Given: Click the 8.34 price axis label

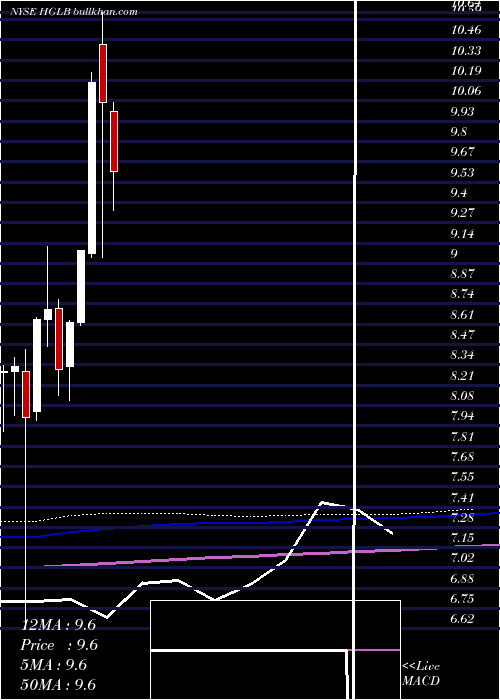Looking at the screenshot, I should (463, 355).
